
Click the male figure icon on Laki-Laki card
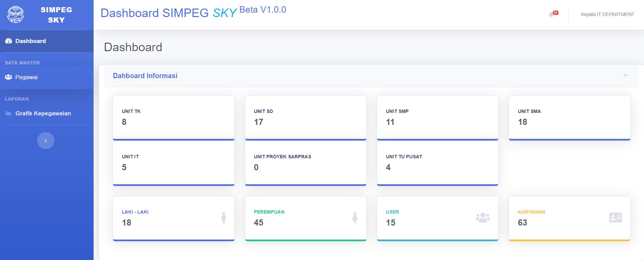223,217
